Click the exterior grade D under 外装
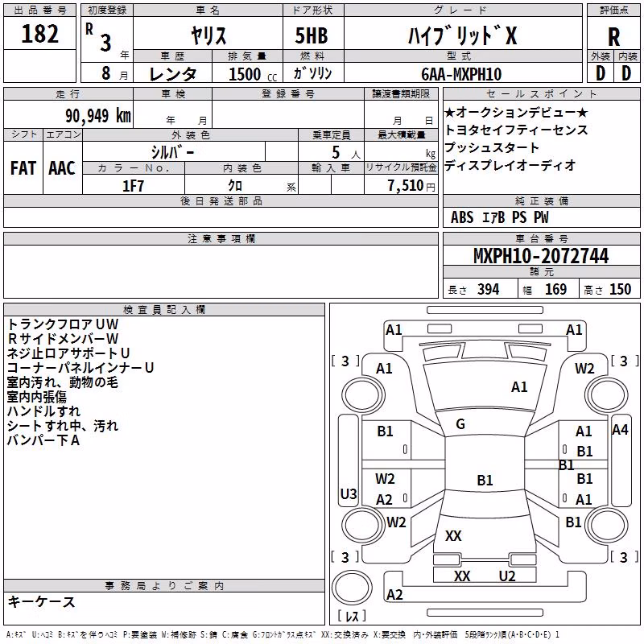The width and height of the screenshot is (644, 644). tap(601, 73)
